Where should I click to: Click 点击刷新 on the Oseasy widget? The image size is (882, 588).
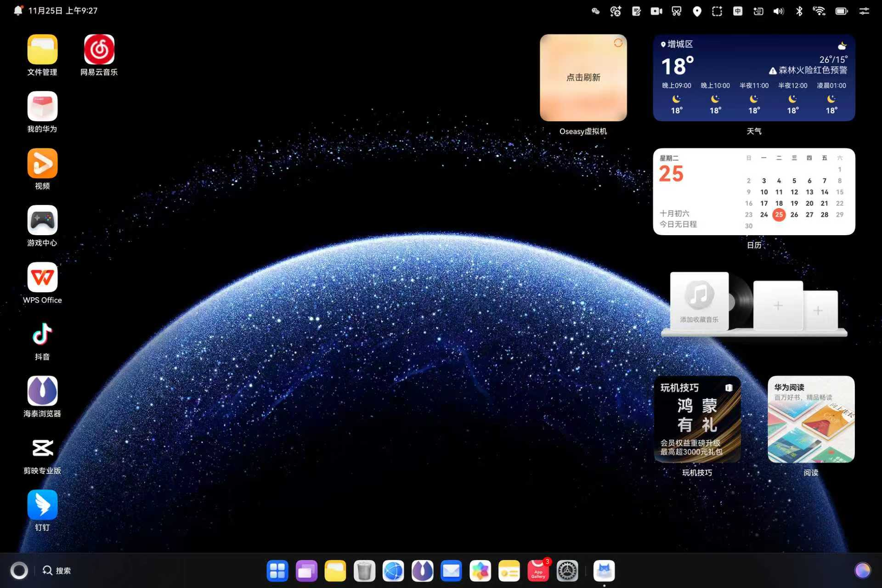tap(583, 78)
